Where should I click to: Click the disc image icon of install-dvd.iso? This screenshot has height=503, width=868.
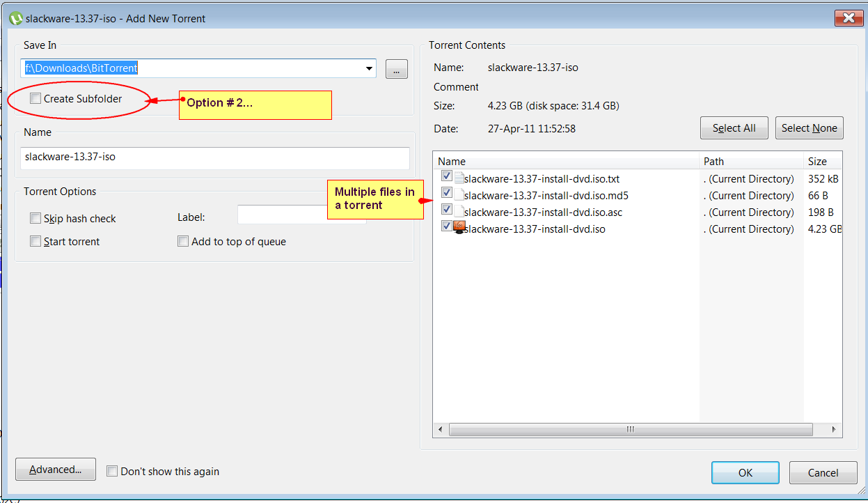459,228
